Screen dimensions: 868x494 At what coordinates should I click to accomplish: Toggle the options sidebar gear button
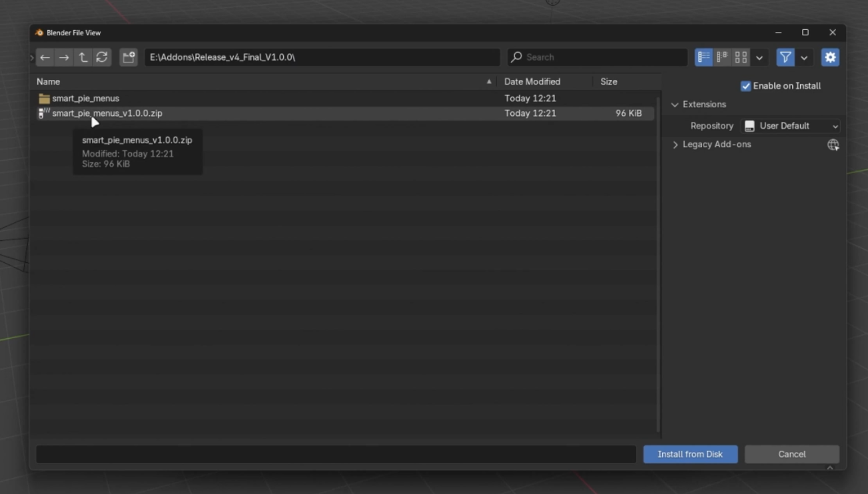tap(830, 57)
